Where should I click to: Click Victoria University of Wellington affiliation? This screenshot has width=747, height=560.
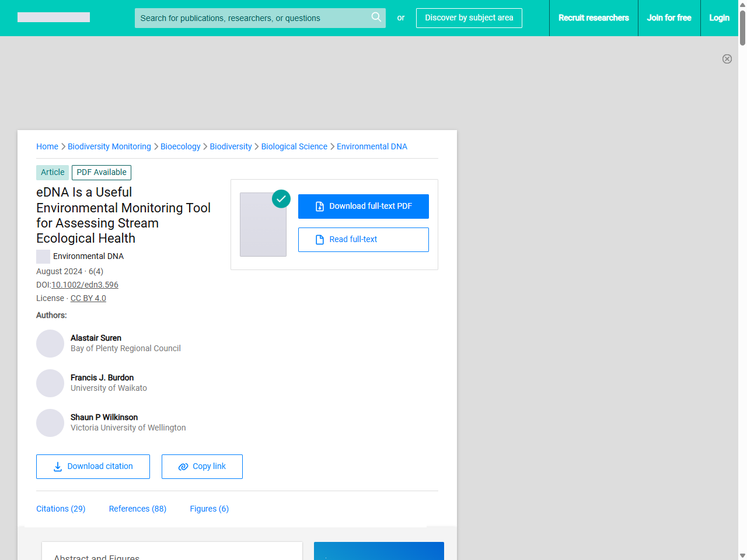click(x=128, y=428)
